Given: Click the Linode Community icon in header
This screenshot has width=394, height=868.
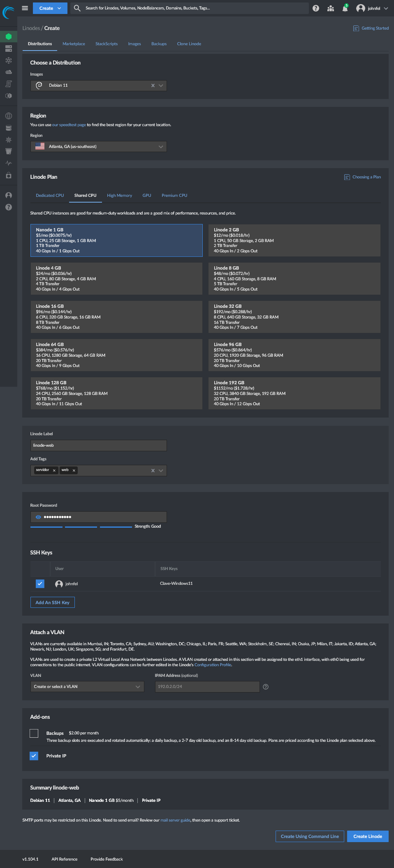Looking at the screenshot, I should [330, 9].
